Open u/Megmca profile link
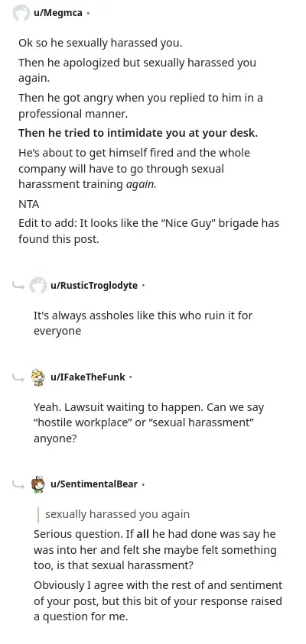 pos(57,13)
